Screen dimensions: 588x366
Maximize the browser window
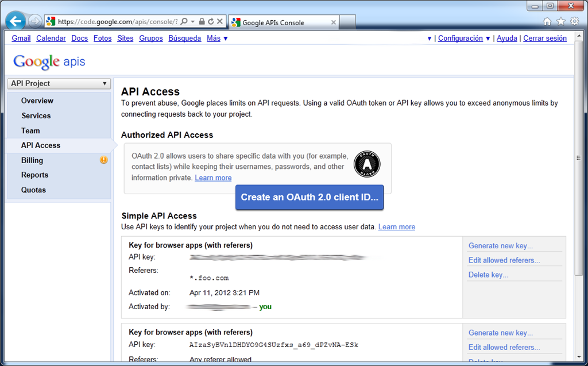coord(550,6)
